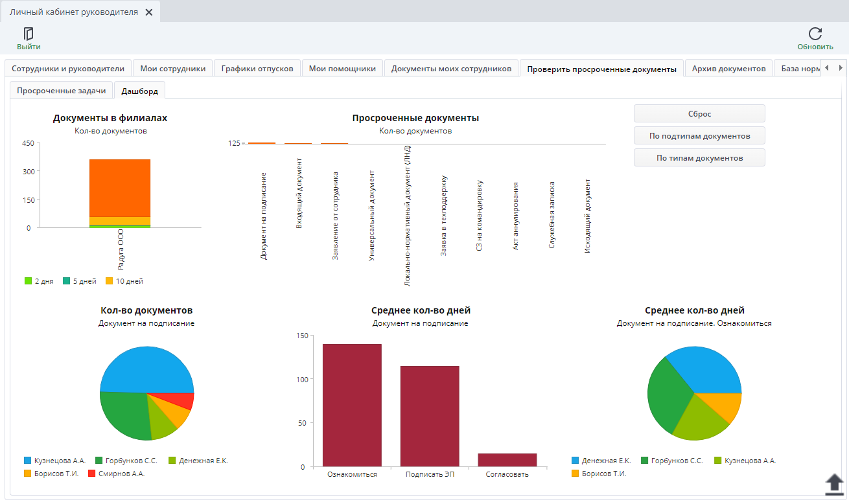Switch to the Просроченные задачи subtab
Screen dimensions: 849x504
[62, 91]
